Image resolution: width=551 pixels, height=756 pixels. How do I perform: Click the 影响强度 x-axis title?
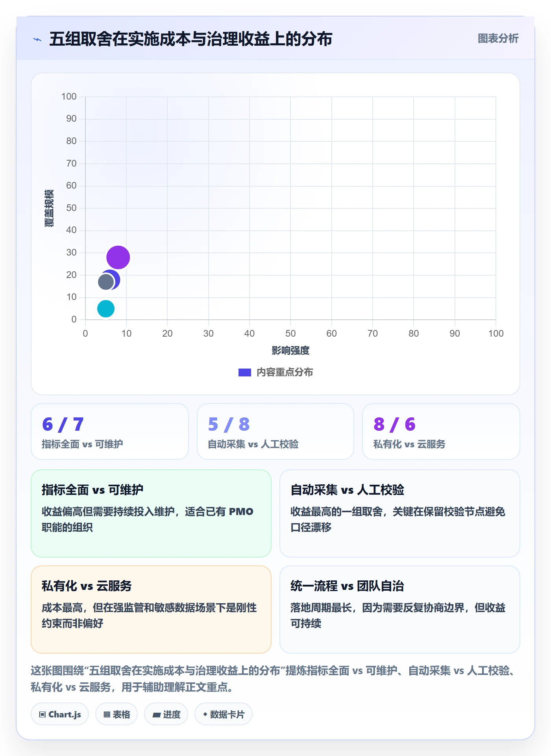(x=290, y=350)
